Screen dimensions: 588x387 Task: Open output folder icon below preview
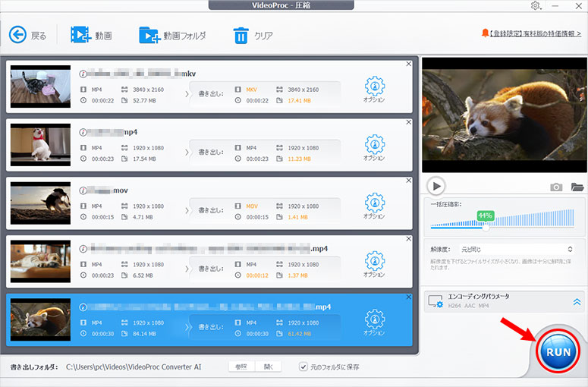(x=577, y=187)
